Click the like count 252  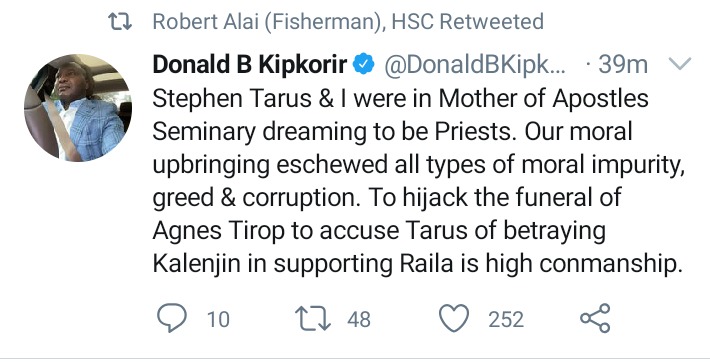pyautogui.click(x=506, y=319)
